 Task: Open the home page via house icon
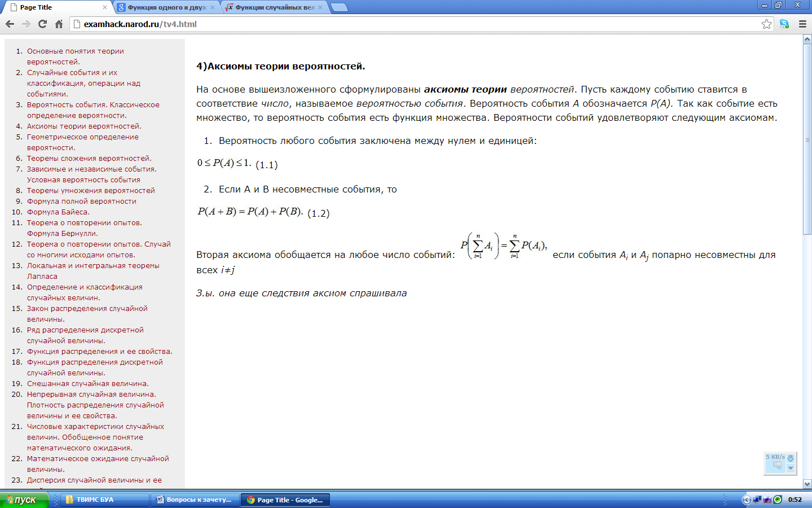tap(59, 24)
